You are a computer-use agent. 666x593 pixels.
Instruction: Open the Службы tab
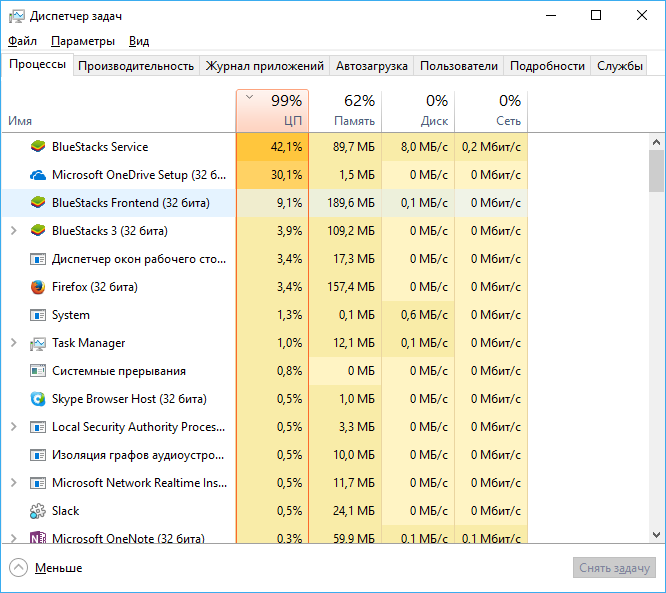coord(619,66)
